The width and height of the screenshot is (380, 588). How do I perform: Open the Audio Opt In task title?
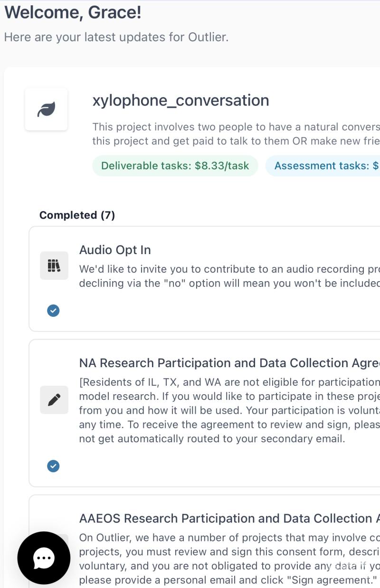tap(115, 250)
